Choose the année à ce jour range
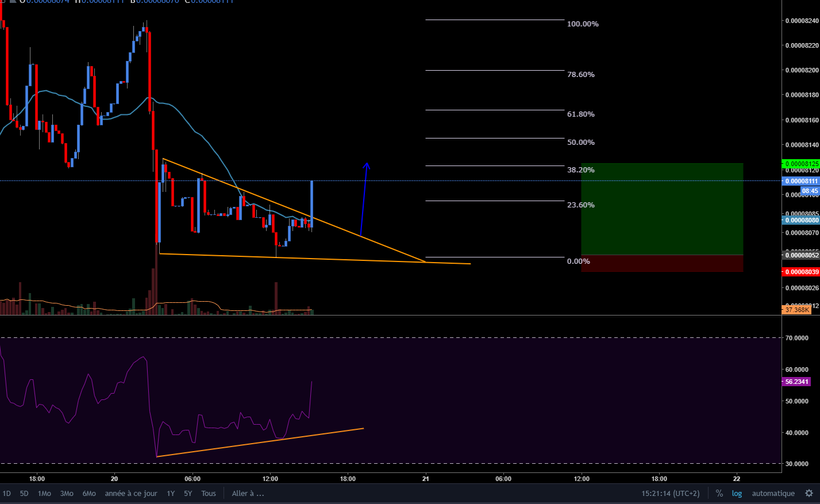Image resolution: width=820 pixels, height=504 pixels. pos(131,493)
